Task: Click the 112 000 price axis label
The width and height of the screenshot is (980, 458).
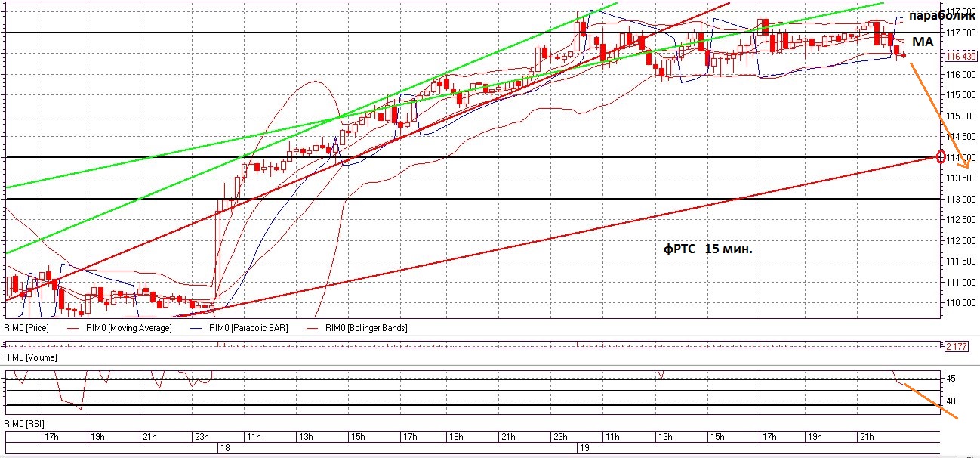Action: pos(961,241)
